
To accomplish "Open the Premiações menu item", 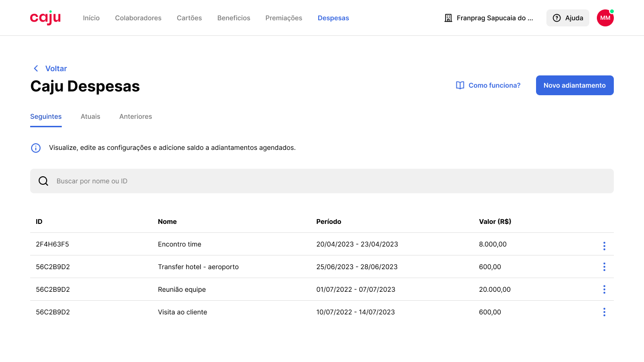I will click(284, 18).
